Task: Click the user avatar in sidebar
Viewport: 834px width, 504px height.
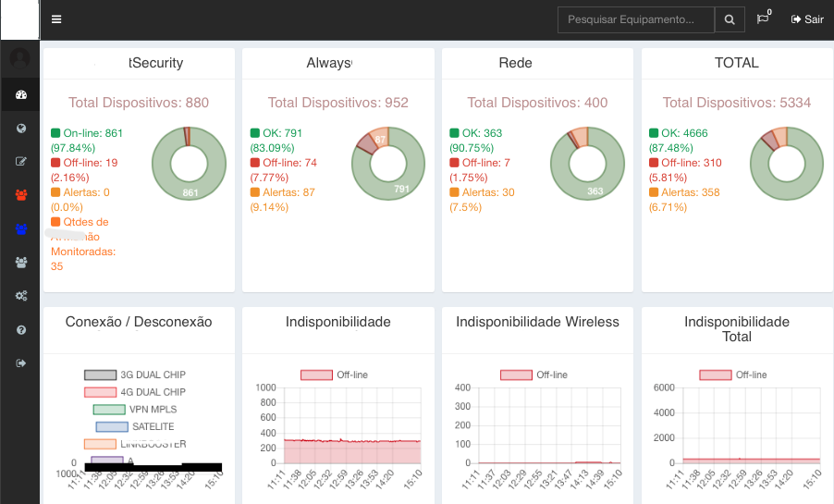Action: (x=19, y=58)
